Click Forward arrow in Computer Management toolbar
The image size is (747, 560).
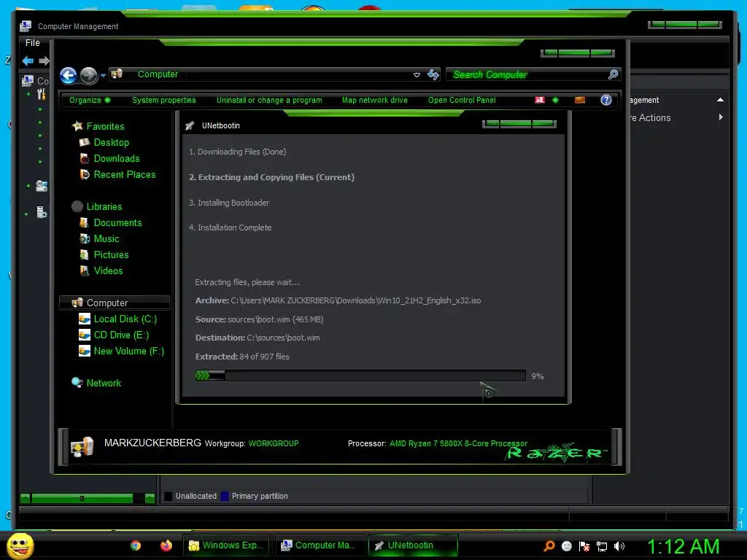click(x=44, y=61)
